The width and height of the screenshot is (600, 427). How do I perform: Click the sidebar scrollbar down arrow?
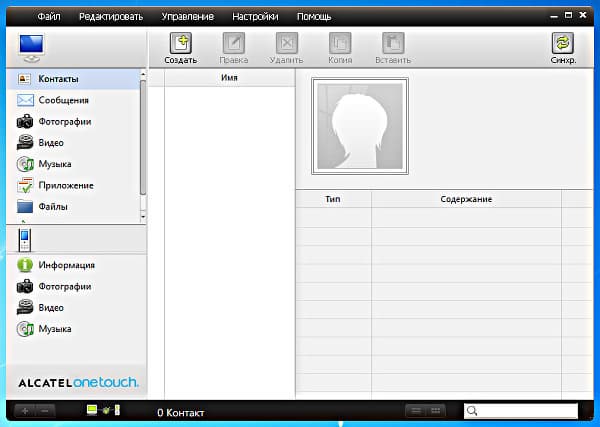(x=143, y=217)
